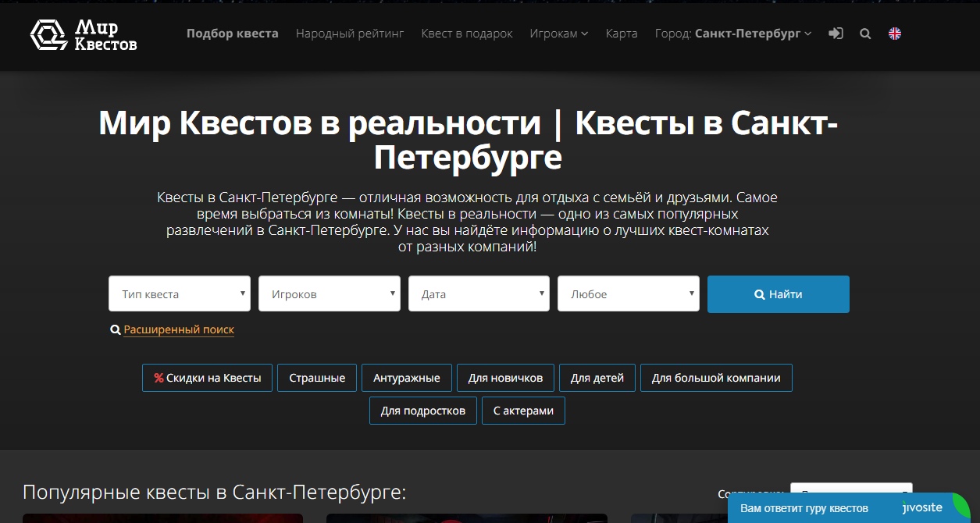Image resolution: width=980 pixels, height=523 pixels.
Task: Open the Карта page
Action: 622,34
